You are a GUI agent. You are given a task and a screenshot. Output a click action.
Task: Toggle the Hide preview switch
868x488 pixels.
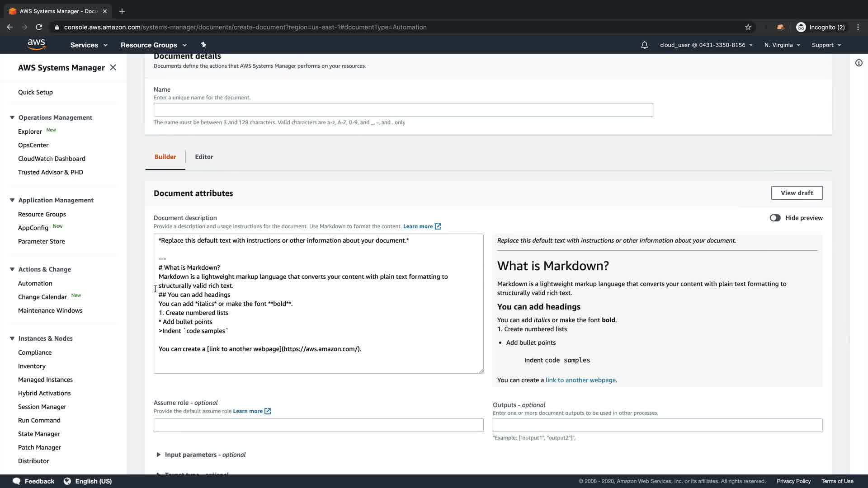775,218
